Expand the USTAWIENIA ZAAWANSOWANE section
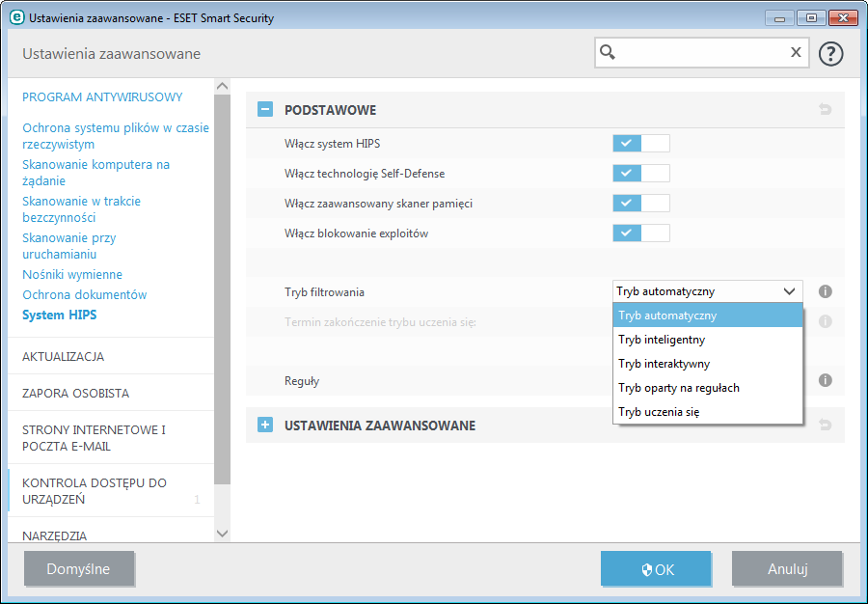Screen dimensions: 868x604 point(265,425)
